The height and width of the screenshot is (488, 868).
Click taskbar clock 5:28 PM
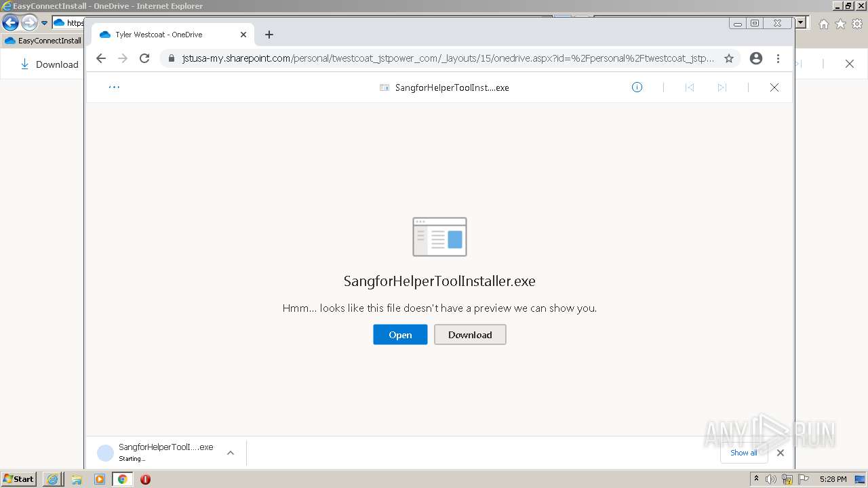[x=833, y=479]
